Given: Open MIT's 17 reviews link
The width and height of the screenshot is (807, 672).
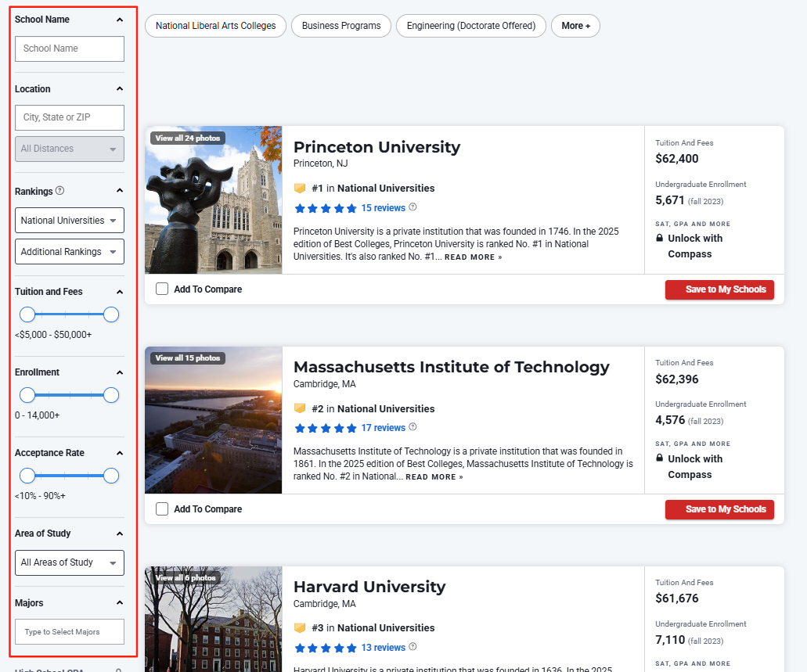Looking at the screenshot, I should 384,428.
